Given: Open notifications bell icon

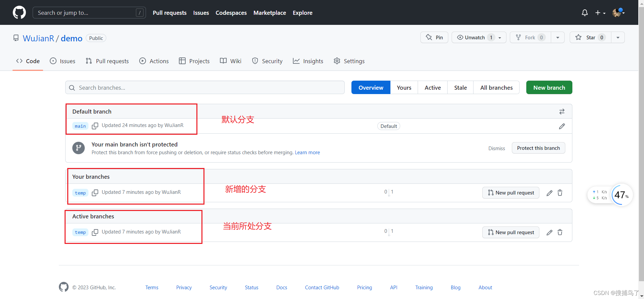Looking at the screenshot, I should click(585, 13).
